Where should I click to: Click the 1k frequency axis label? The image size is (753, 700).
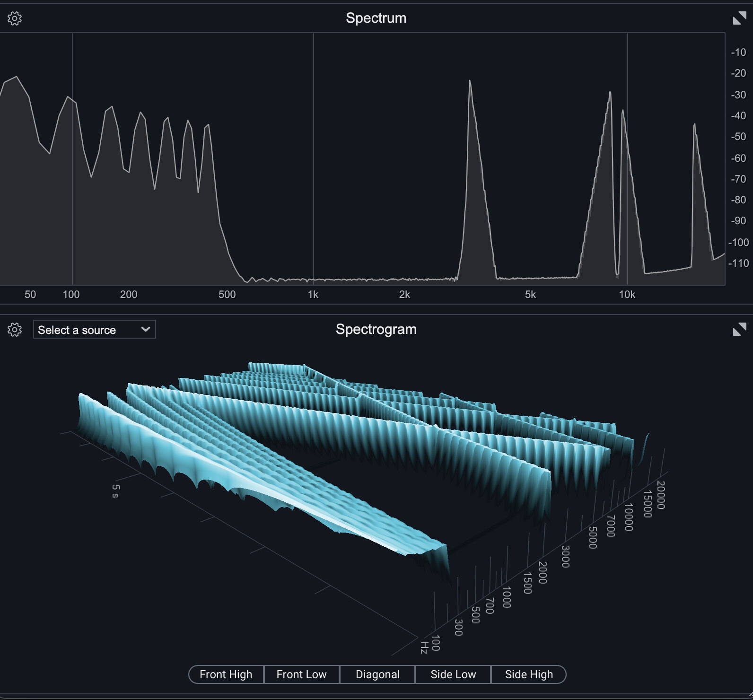313,295
